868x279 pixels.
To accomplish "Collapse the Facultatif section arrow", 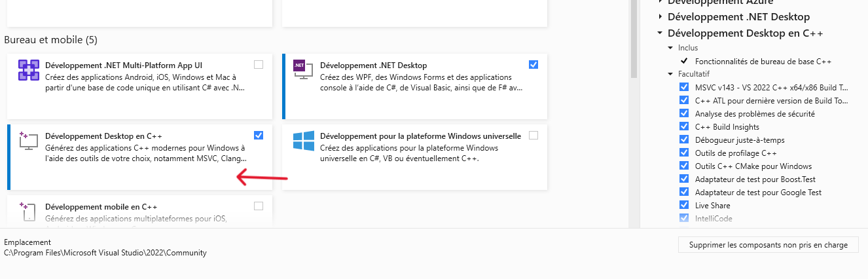I will point(670,74).
